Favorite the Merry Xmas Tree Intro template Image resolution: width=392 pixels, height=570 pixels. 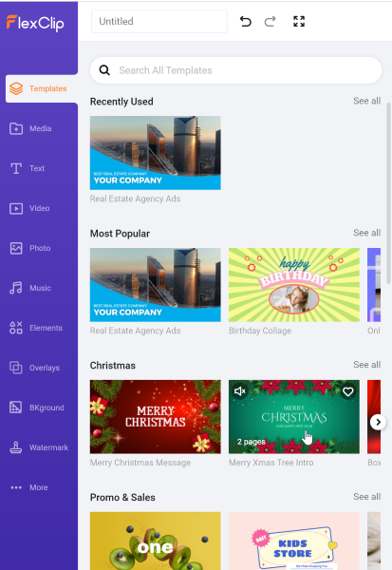coord(348,391)
